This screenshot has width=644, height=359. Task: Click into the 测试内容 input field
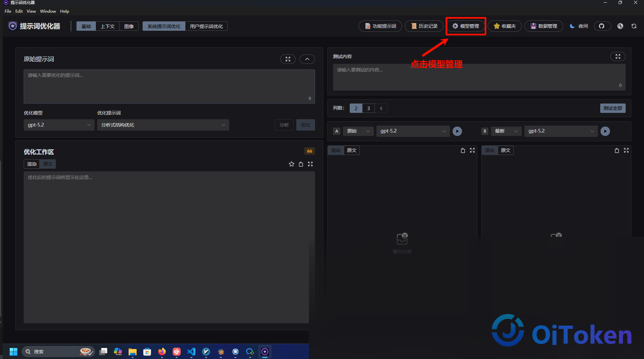pyautogui.click(x=479, y=77)
